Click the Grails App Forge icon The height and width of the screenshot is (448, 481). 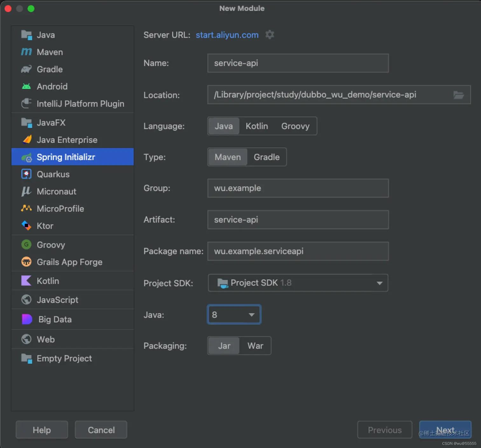click(26, 262)
